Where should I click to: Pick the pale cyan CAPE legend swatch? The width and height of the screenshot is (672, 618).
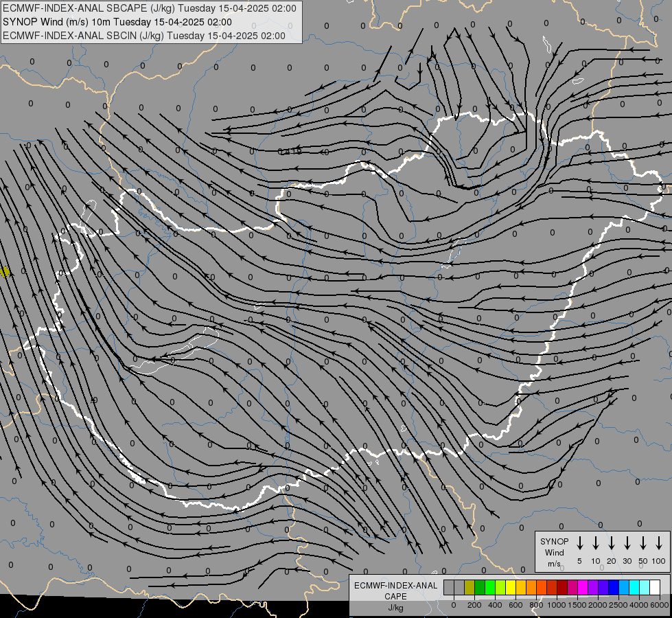pos(645,587)
